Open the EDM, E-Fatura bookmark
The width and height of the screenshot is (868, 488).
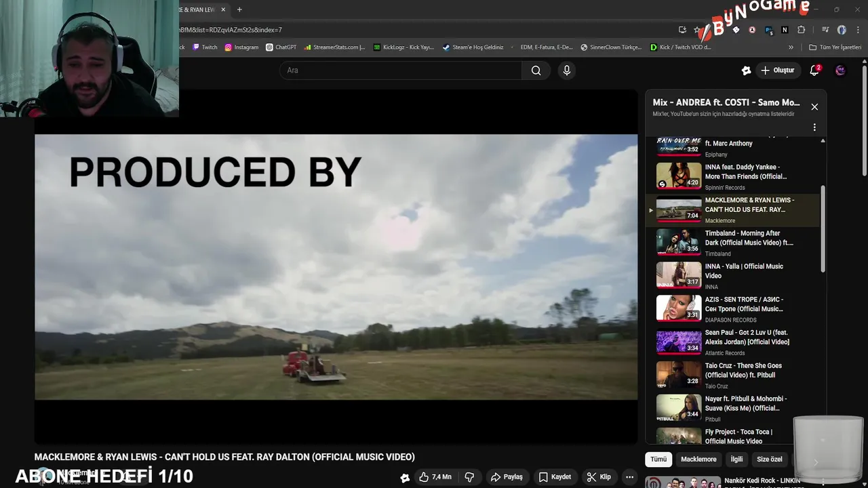[x=541, y=47]
